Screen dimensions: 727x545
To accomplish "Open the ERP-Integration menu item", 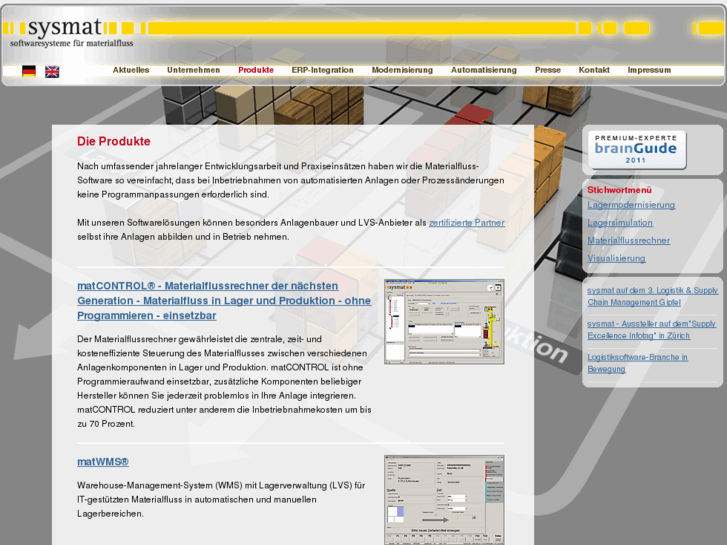I will point(322,70).
